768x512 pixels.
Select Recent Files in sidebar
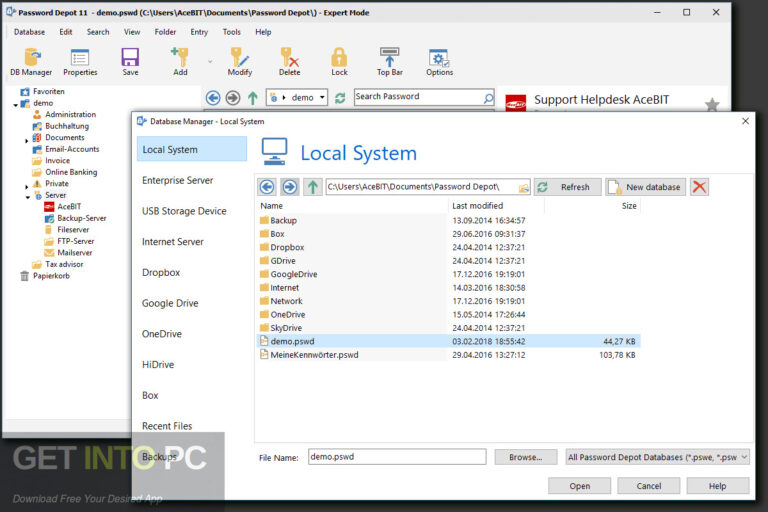pyautogui.click(x=167, y=426)
